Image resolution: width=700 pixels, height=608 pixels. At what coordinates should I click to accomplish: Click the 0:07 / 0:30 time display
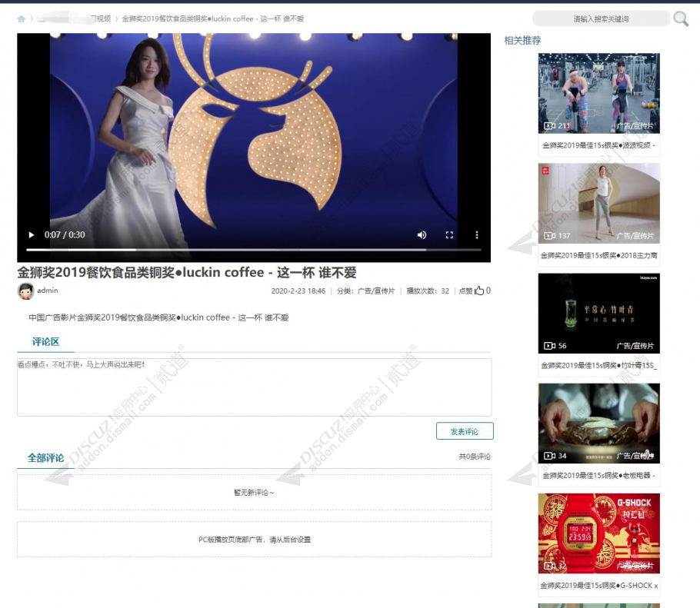(65, 234)
